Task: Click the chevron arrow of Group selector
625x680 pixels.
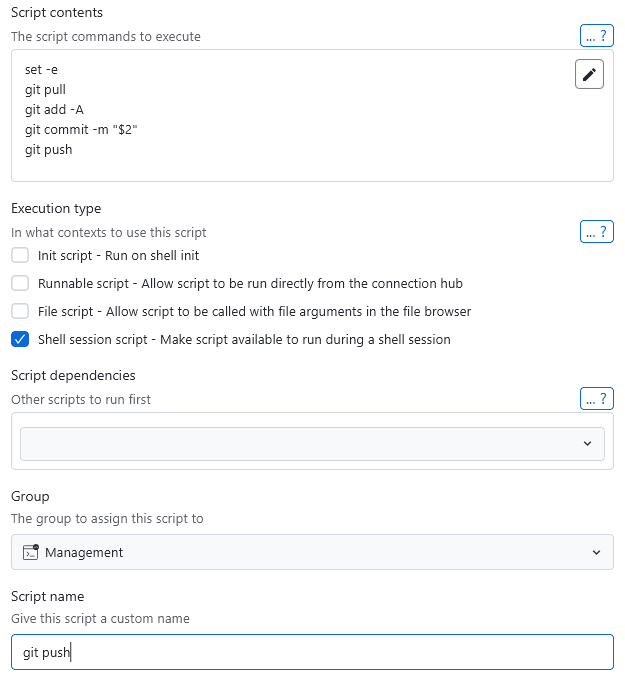Action: (596, 552)
